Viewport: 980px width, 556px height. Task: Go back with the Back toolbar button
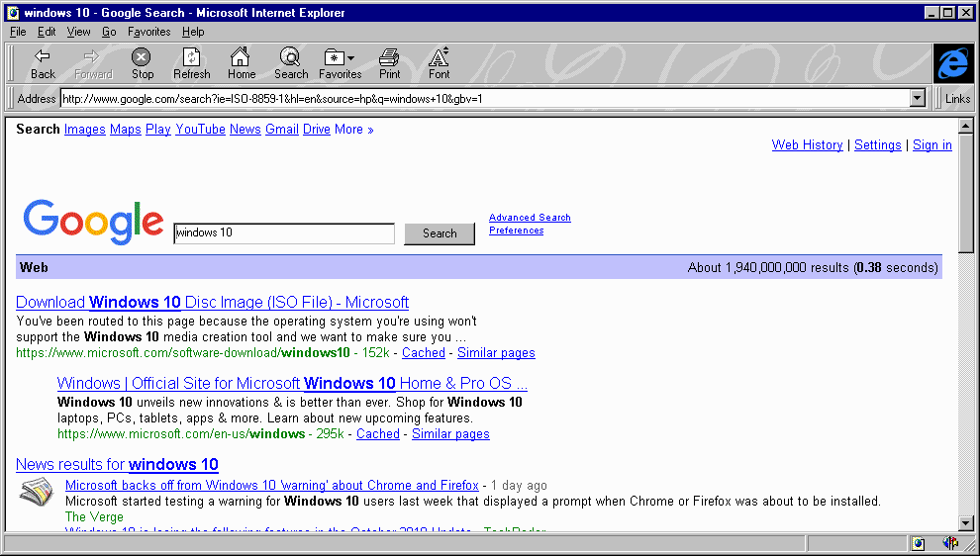[43, 63]
